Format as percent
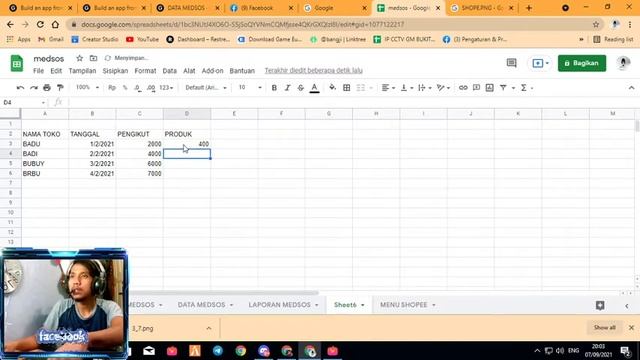 tap(125, 88)
